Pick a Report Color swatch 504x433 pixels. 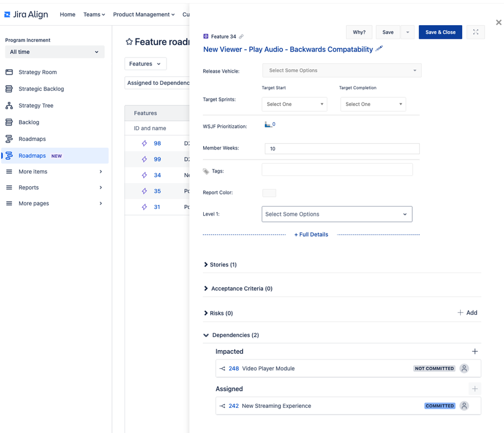pos(269,193)
